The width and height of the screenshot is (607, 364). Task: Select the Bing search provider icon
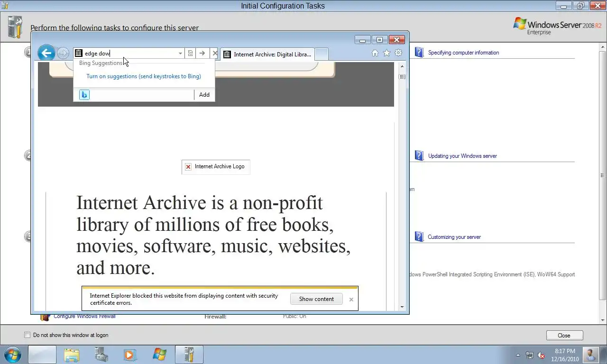click(84, 95)
